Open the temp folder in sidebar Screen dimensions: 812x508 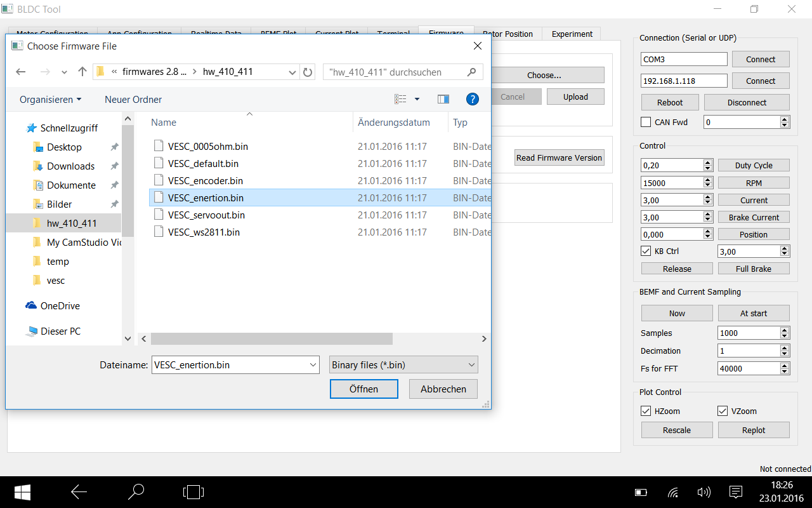coord(58,262)
